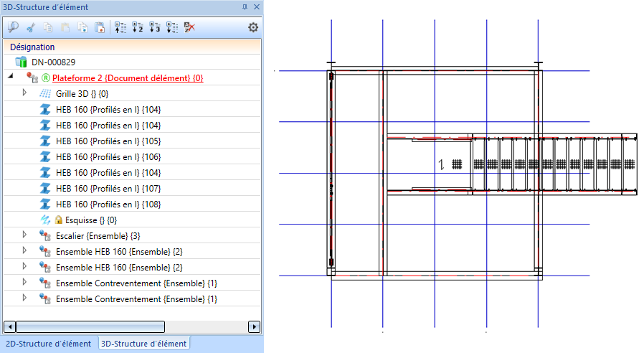
Task: Expand the first Ensemble Contreventement node
Action: point(24,283)
